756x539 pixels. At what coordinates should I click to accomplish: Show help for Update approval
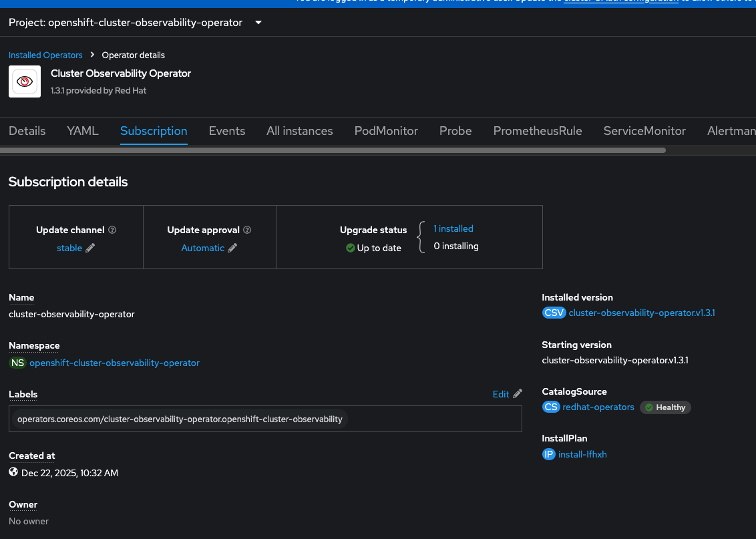[247, 230]
